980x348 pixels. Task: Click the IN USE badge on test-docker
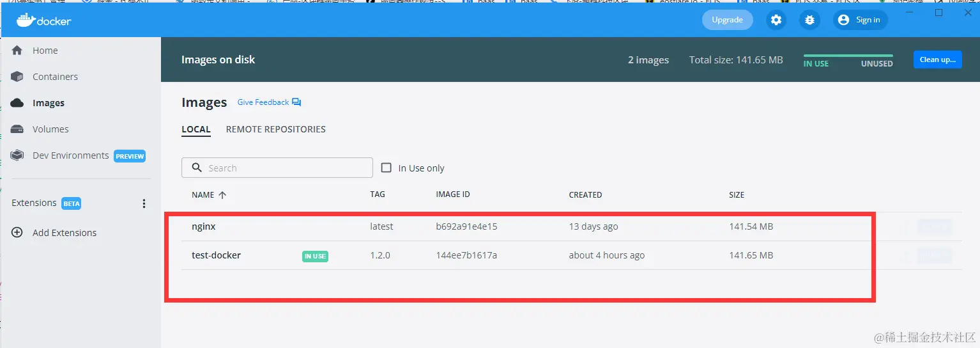coord(315,256)
